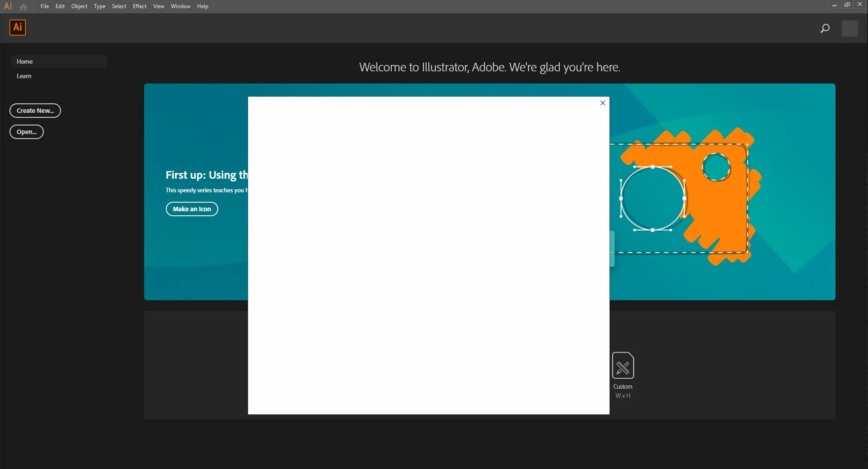Open the File menu
The height and width of the screenshot is (469, 868).
pos(45,6)
